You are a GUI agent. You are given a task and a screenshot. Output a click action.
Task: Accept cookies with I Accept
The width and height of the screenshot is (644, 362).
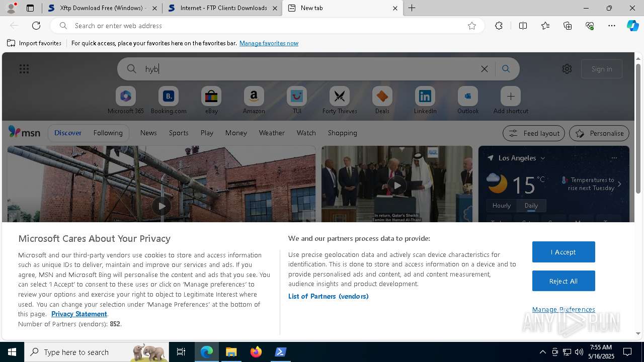563,252
